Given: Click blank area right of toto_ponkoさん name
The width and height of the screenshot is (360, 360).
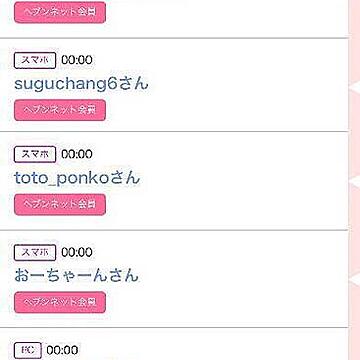Looking at the screenshot, I should [x=243, y=178].
